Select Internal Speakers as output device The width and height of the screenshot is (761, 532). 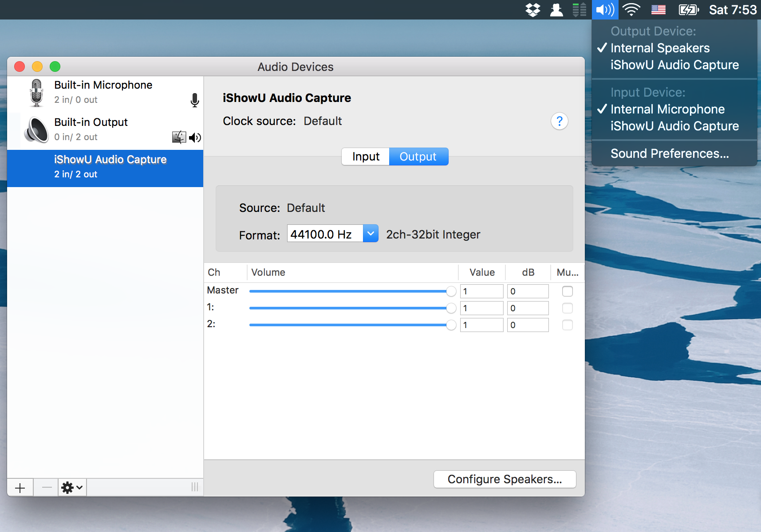(x=674, y=48)
